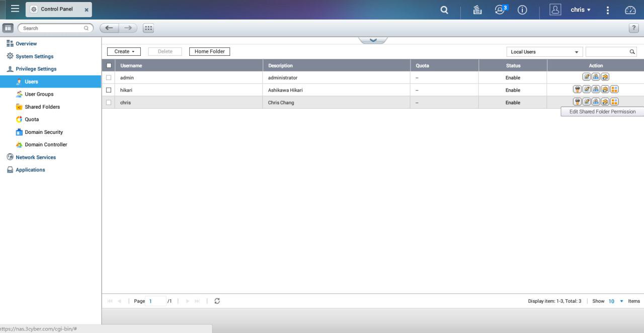Image resolution: width=644 pixels, height=333 pixels.
Task: Toggle the select-all checkbox in header
Action: (x=109, y=65)
